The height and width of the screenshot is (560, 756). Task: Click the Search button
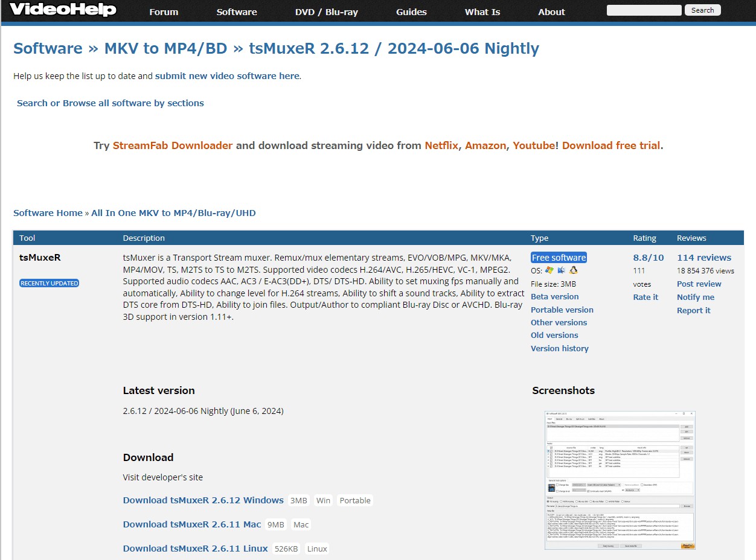[702, 10]
